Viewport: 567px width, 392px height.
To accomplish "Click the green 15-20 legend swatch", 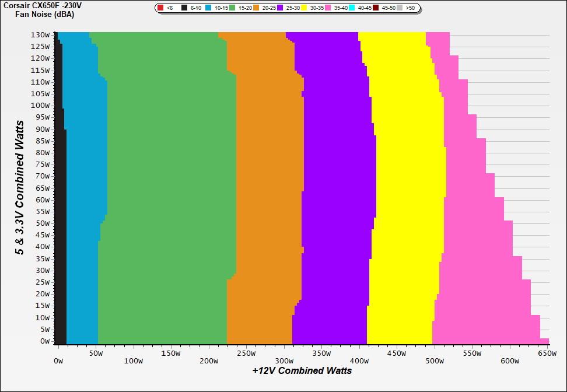I will (232, 8).
